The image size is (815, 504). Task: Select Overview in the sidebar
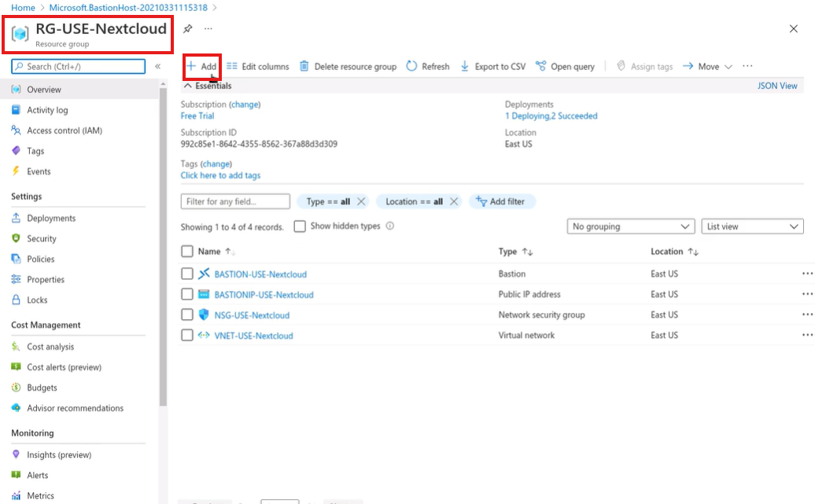coord(79,90)
